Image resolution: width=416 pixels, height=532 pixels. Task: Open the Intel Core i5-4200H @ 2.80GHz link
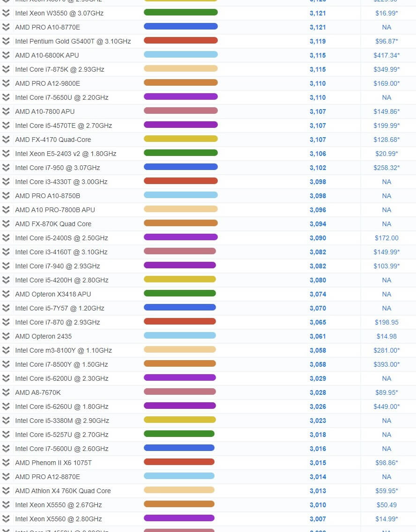(62, 280)
